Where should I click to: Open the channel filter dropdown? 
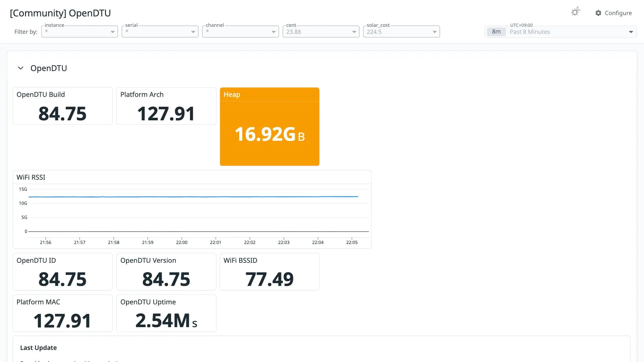coord(240,32)
